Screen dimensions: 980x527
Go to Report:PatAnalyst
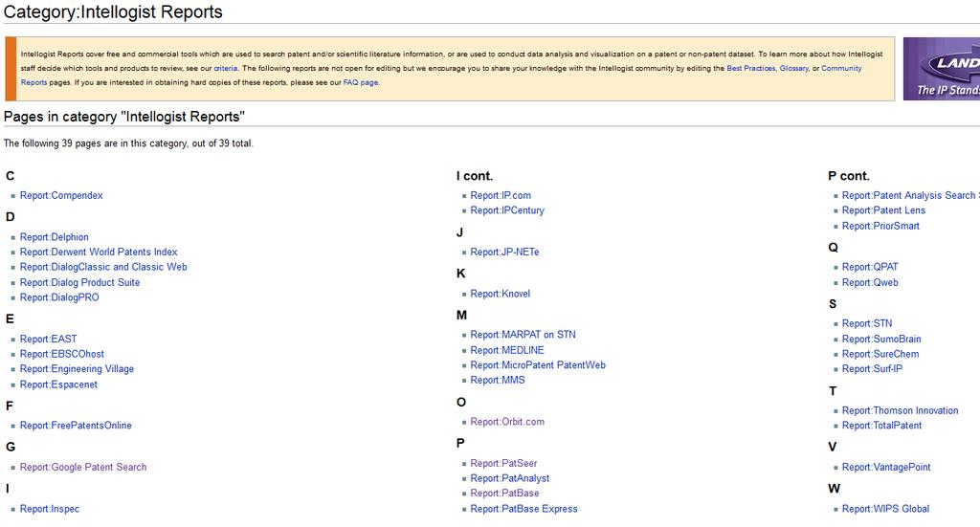(x=510, y=478)
